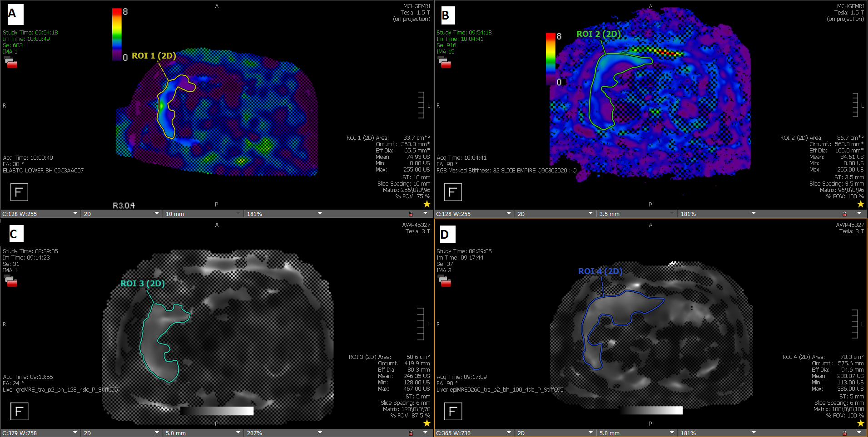Select the ROI 4 (2D) label

pos(600,271)
